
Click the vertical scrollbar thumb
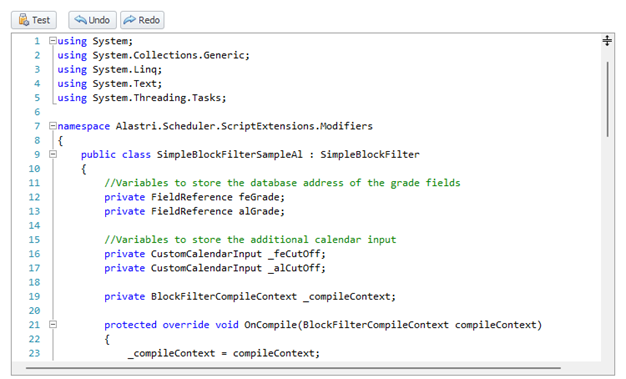pos(607,99)
